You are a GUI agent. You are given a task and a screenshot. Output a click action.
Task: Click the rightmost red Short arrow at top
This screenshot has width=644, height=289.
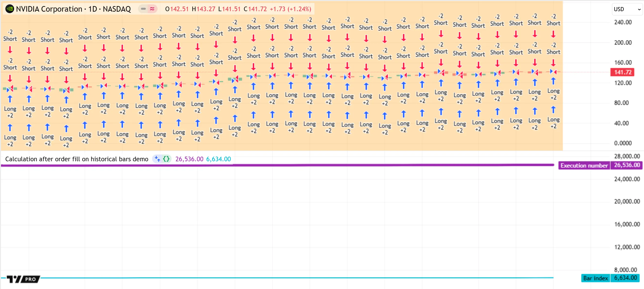(553, 34)
